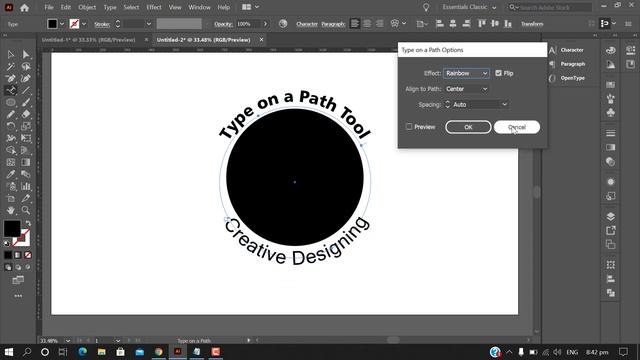Open the Window menu
The image size is (640, 360).
click(x=199, y=7)
